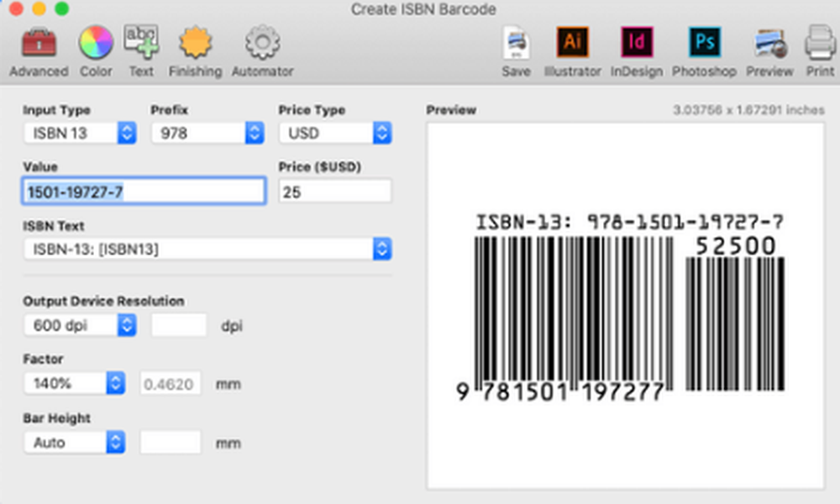Maximize window with green button
840x504 pixels.
pos(62,8)
